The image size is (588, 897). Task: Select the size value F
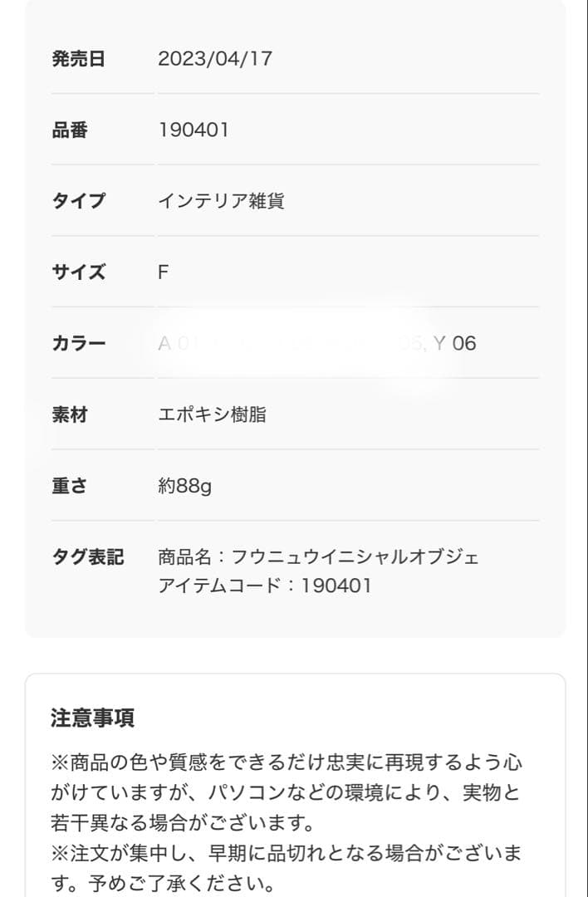click(164, 272)
